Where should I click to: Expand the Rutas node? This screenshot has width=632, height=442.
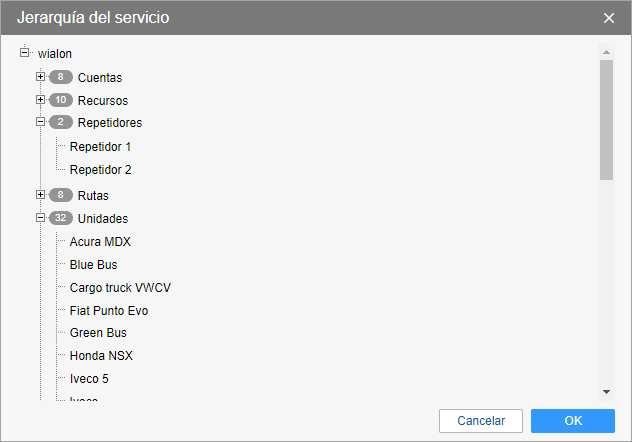[40, 195]
